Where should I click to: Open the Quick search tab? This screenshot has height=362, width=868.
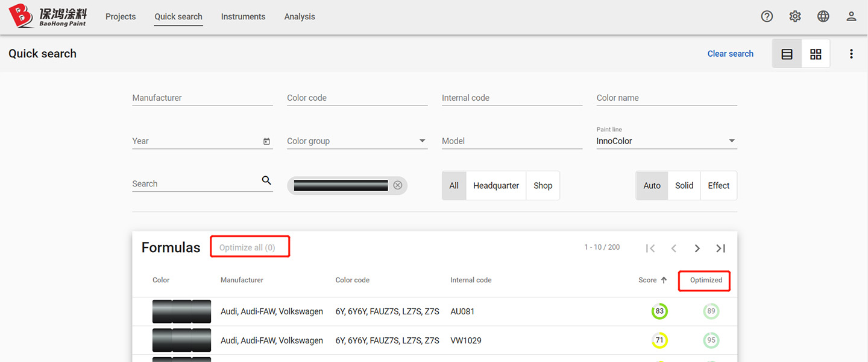point(178,16)
